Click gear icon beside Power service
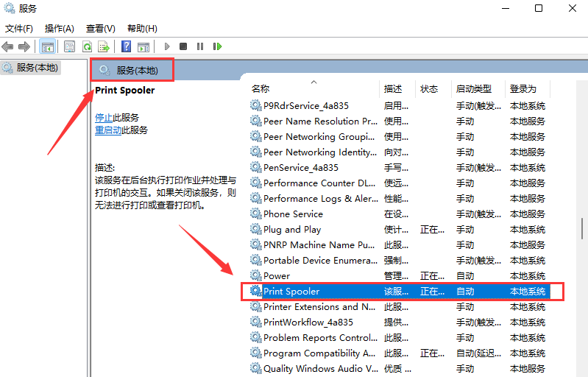The width and height of the screenshot is (588, 377). pos(256,275)
